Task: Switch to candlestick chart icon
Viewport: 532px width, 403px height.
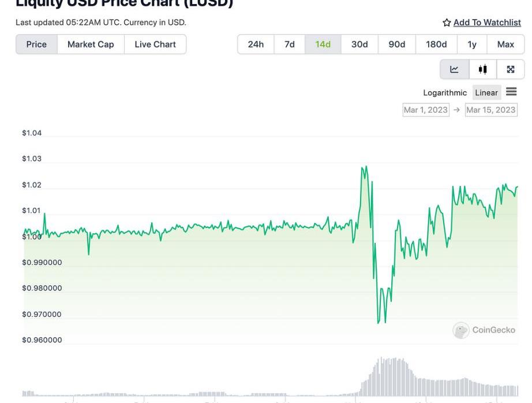Action: tap(483, 69)
